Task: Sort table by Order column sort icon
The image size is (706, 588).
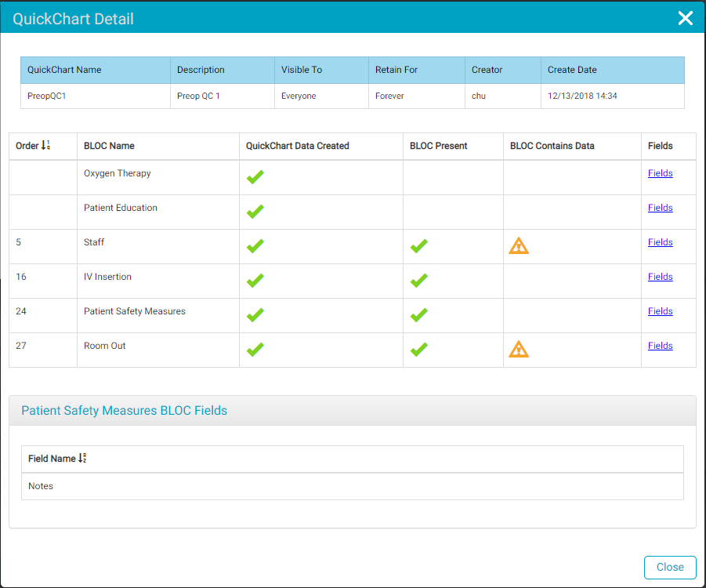Action: pos(45,146)
